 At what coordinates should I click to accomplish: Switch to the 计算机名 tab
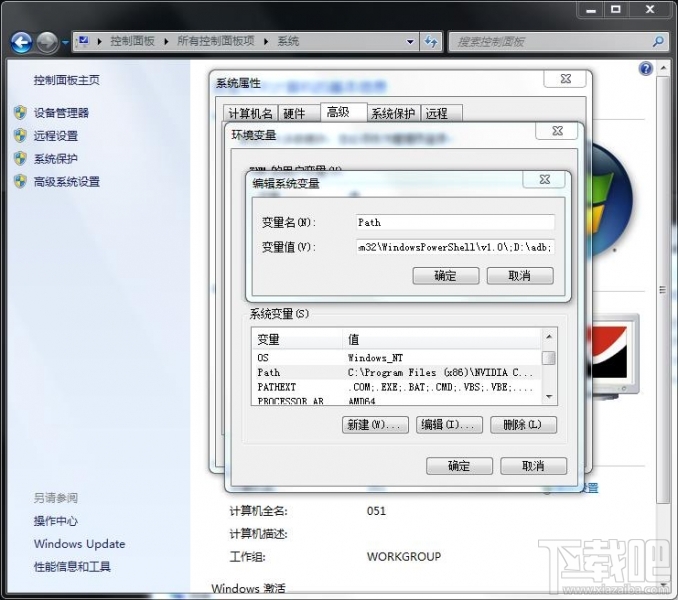(x=250, y=114)
